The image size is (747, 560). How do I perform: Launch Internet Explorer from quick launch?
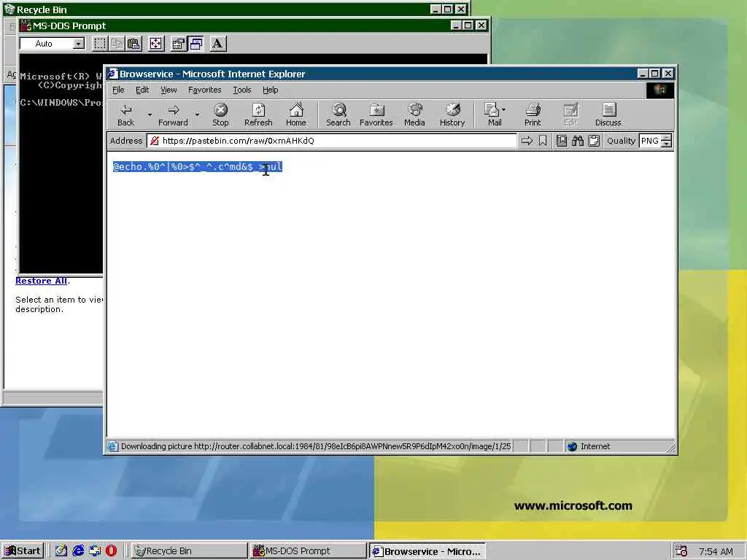pyautogui.click(x=78, y=551)
